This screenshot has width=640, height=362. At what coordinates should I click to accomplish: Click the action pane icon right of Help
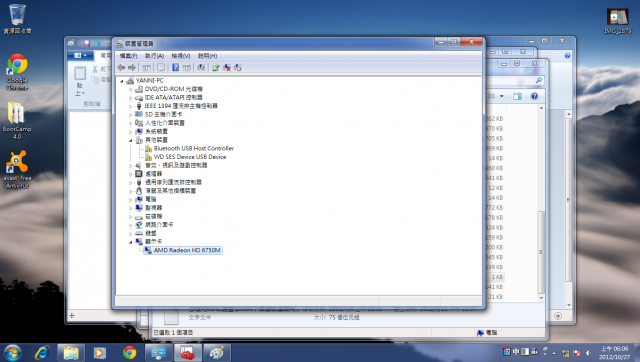click(187, 68)
